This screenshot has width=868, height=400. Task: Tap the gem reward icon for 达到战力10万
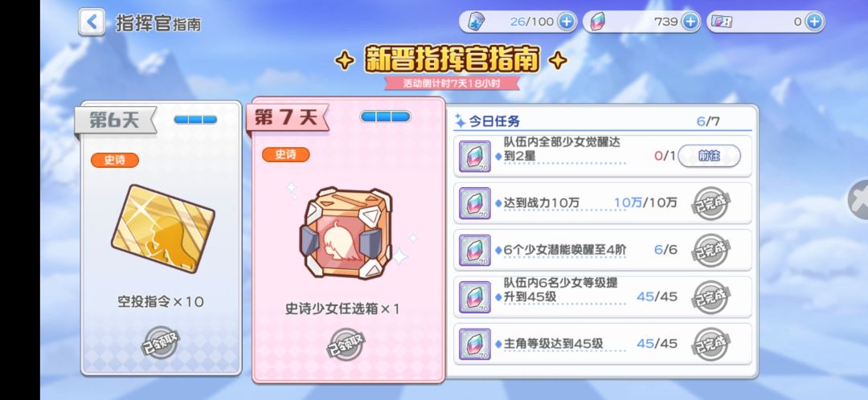[474, 203]
